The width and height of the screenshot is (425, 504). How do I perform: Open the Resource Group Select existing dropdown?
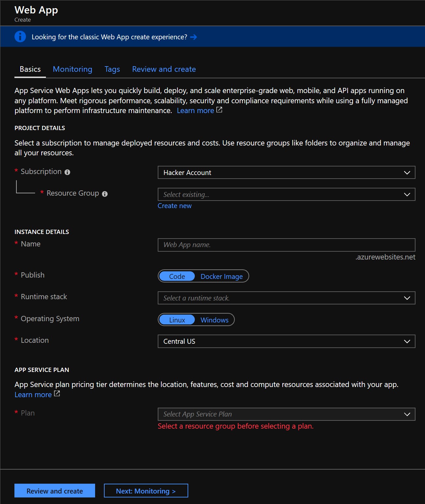point(286,194)
